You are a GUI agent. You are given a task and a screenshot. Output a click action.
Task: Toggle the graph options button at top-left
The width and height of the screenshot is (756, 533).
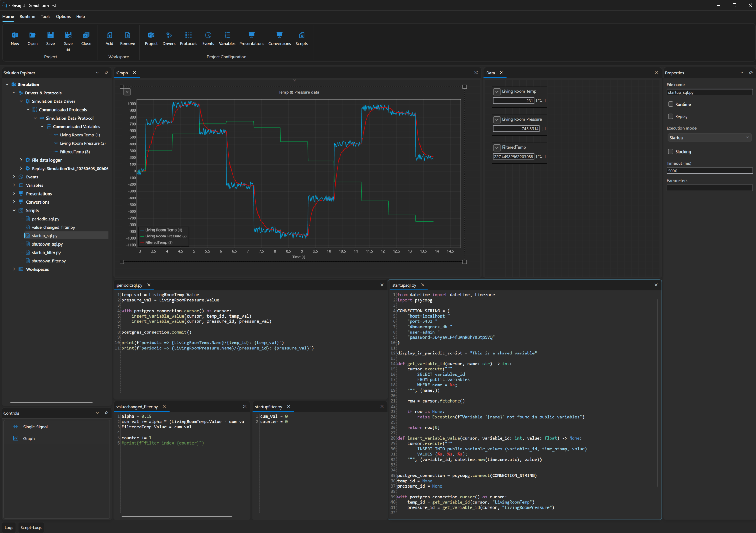127,92
